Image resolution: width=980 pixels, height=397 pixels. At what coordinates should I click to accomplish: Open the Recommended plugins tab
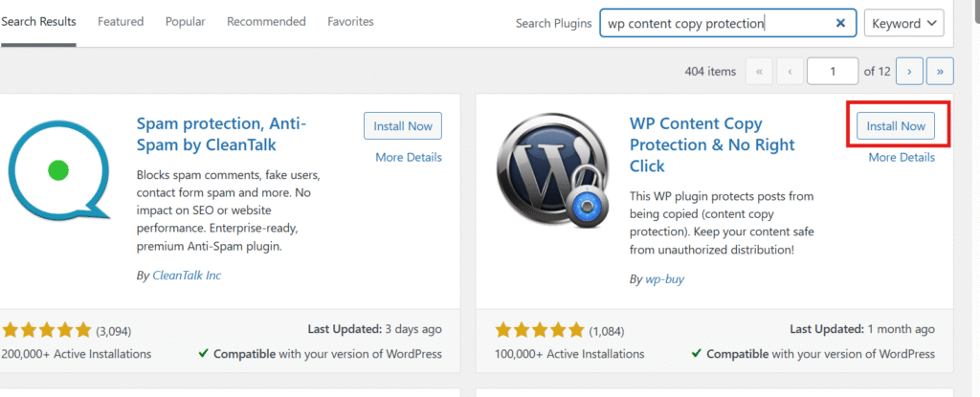(x=266, y=22)
